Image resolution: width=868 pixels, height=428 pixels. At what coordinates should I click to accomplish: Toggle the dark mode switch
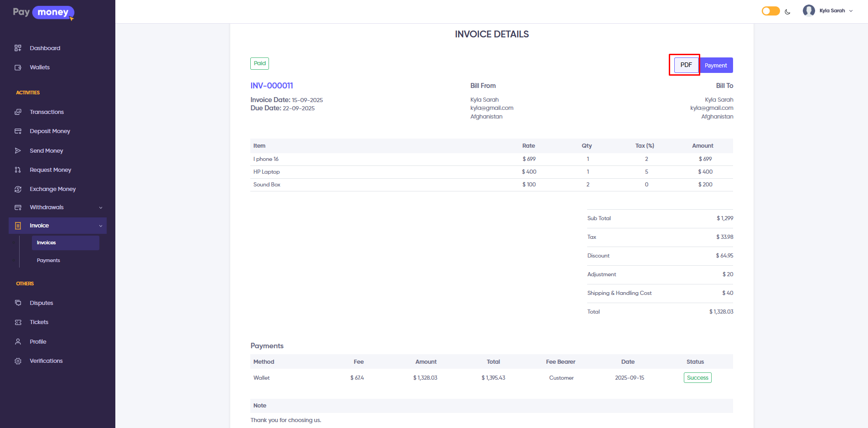(x=770, y=11)
